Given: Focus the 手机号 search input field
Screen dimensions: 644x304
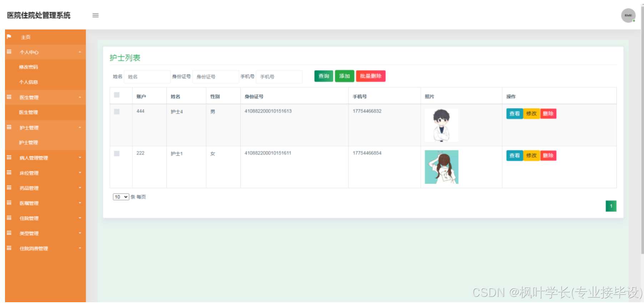Looking at the screenshot, I should 279,77.
